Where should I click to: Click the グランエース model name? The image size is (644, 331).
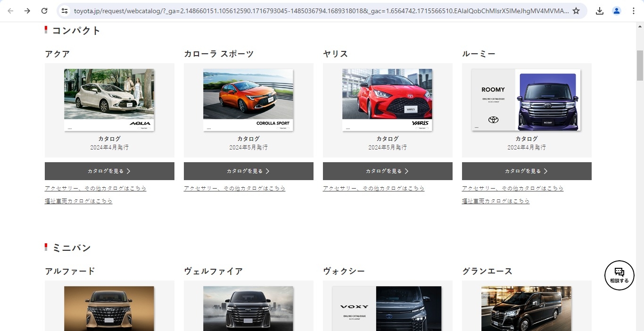click(x=487, y=271)
